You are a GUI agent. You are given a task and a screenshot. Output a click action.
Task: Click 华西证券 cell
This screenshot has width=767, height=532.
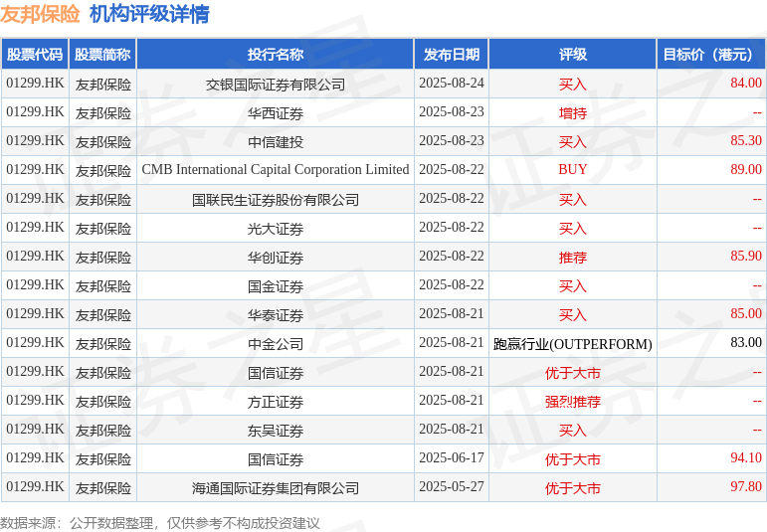(276, 113)
